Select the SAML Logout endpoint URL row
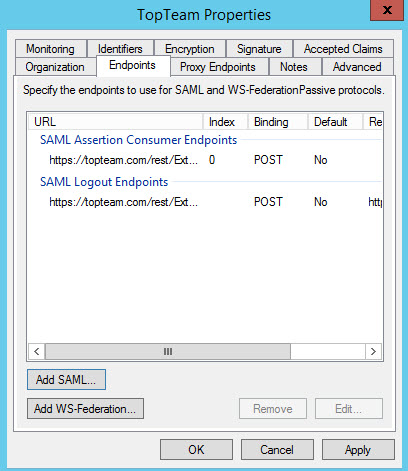 point(205,202)
